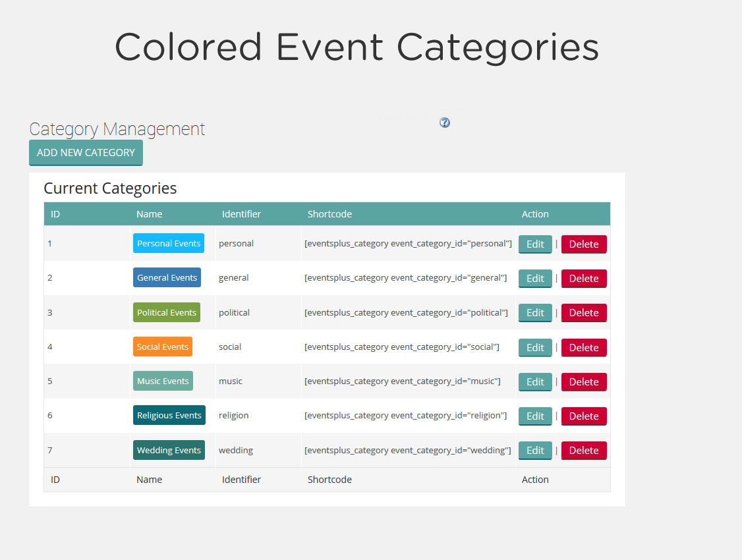The image size is (742, 560).
Task: Click the Shortcode column header
Action: [x=329, y=214]
